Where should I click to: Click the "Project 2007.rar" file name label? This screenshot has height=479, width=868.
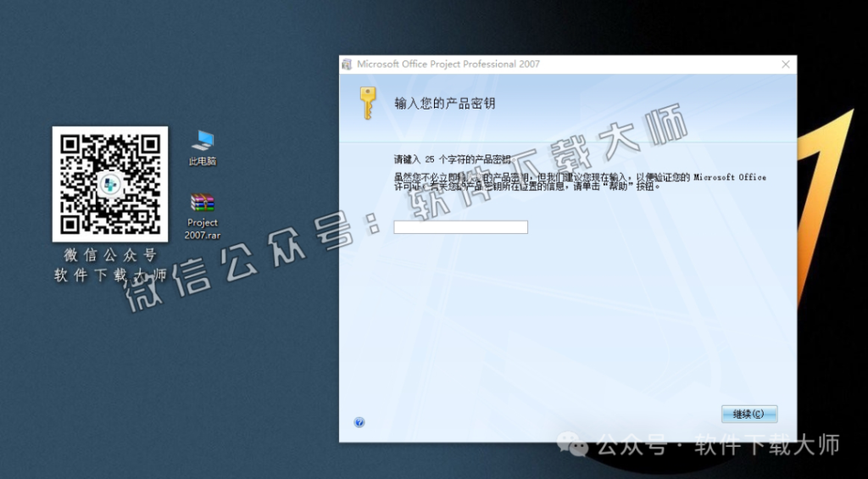[203, 229]
